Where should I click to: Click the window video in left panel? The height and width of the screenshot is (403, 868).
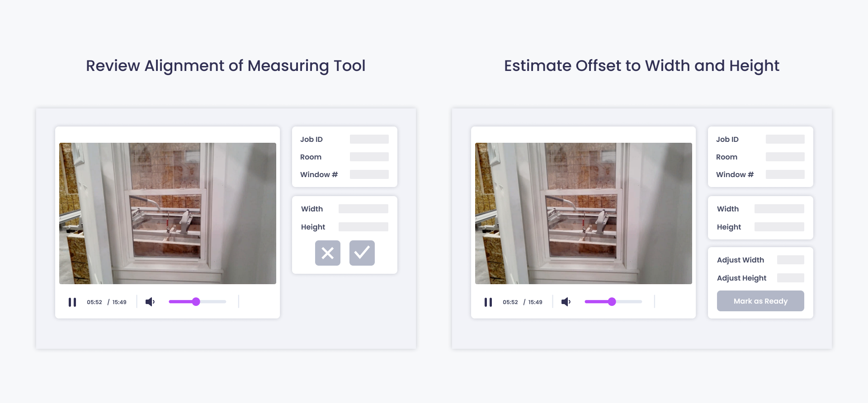(168, 213)
